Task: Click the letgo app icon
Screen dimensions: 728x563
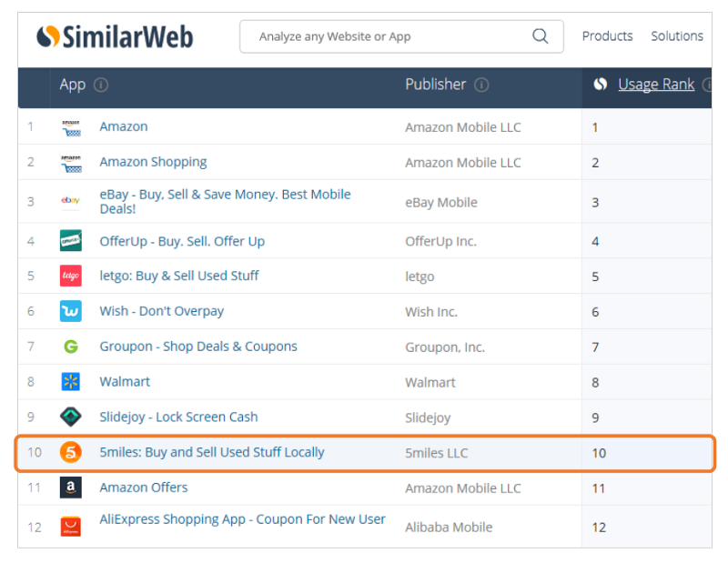Action: [x=71, y=276]
